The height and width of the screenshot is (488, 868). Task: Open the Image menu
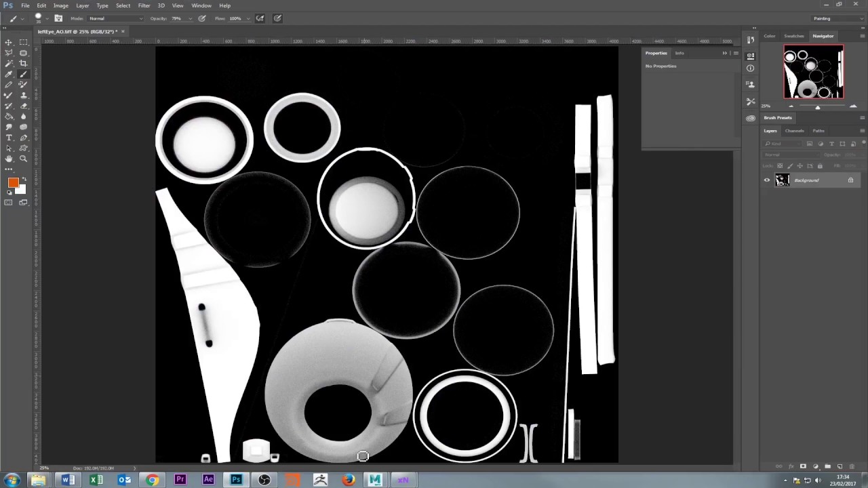tap(61, 5)
